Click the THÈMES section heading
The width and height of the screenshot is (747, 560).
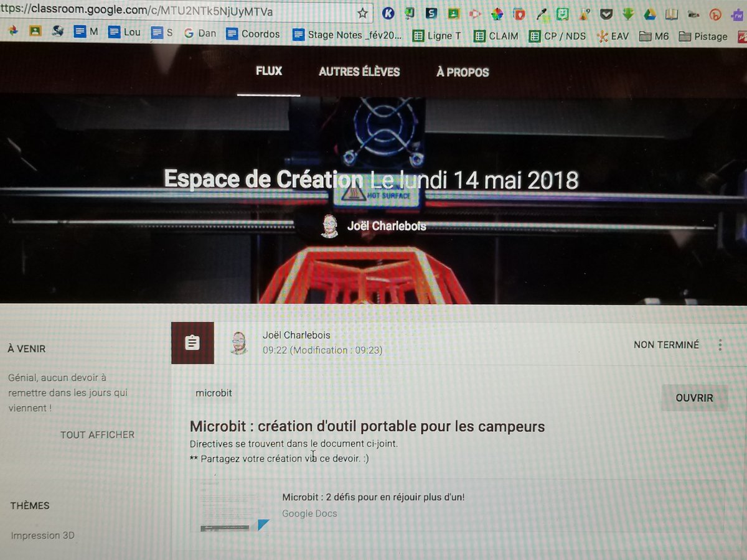(x=30, y=505)
